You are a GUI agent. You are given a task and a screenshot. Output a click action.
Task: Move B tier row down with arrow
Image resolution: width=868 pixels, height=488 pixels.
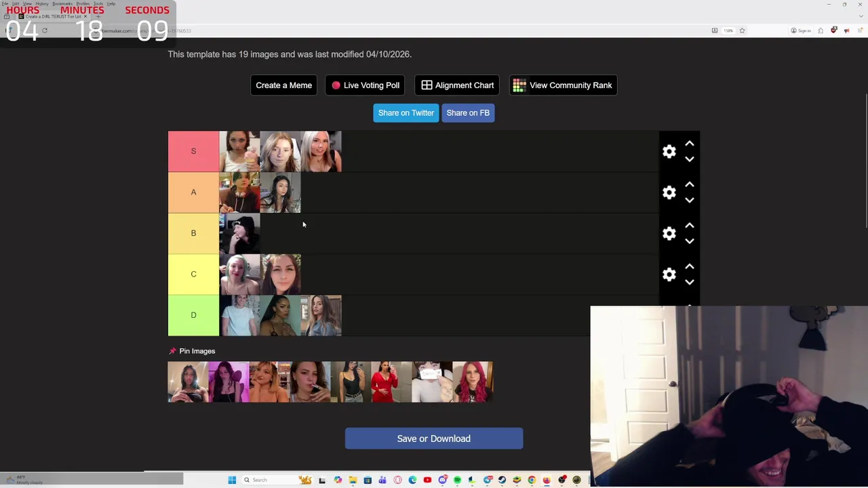tap(690, 241)
